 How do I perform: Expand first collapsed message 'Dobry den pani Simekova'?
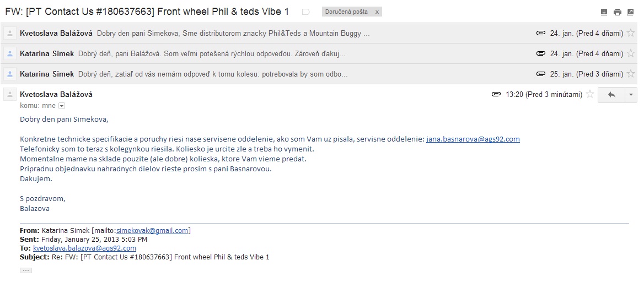point(233,34)
